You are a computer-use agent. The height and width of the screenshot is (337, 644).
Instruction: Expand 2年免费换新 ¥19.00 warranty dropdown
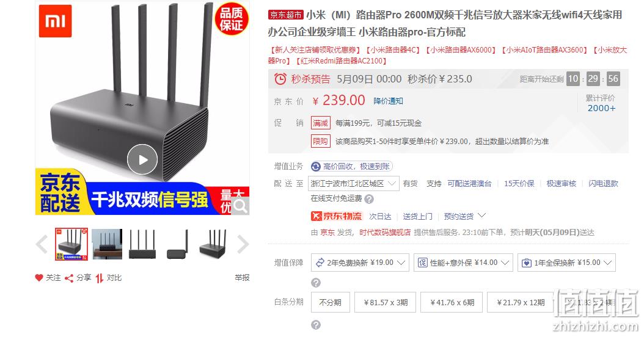pyautogui.click(x=360, y=263)
